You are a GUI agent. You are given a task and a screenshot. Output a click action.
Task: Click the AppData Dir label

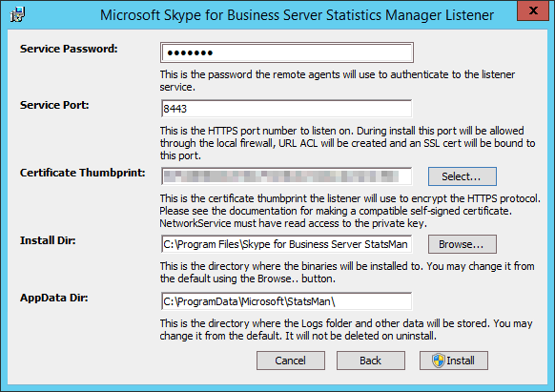(x=53, y=298)
